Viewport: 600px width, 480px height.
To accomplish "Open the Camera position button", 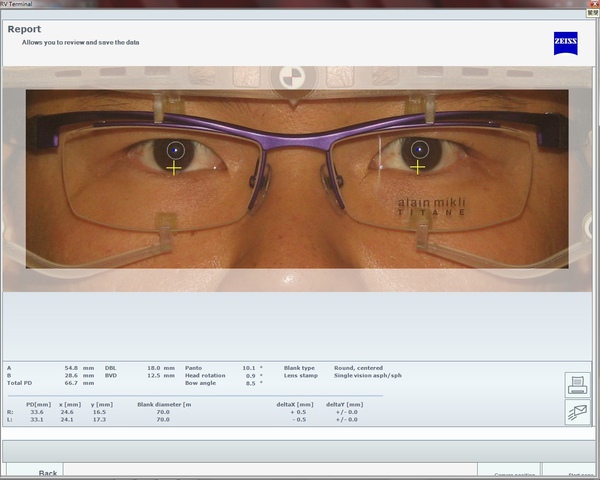I will point(509,471).
